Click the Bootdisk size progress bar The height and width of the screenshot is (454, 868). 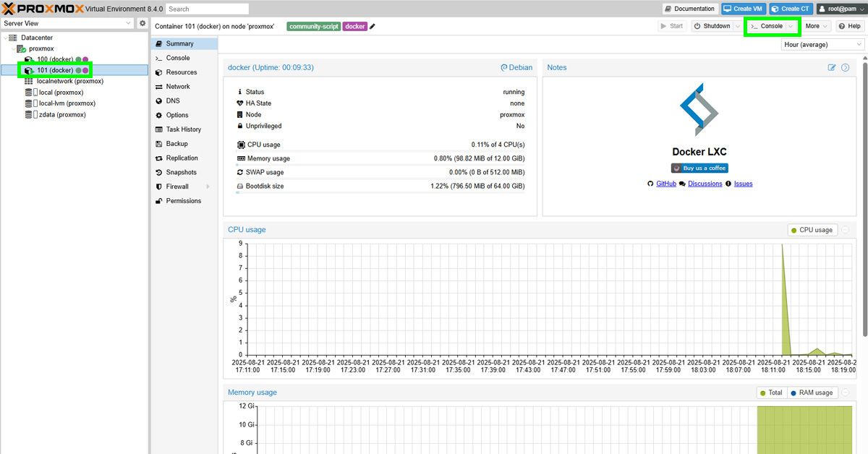380,192
